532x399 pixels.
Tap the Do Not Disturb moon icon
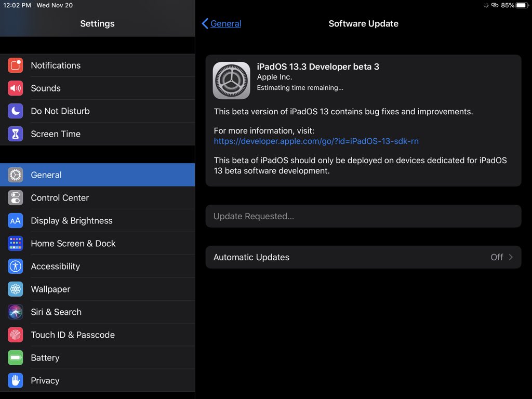(16, 111)
